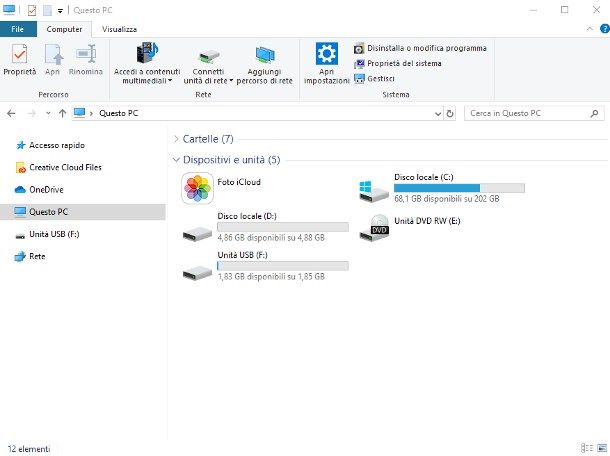Select Questo PC in the sidebar

click(82, 212)
